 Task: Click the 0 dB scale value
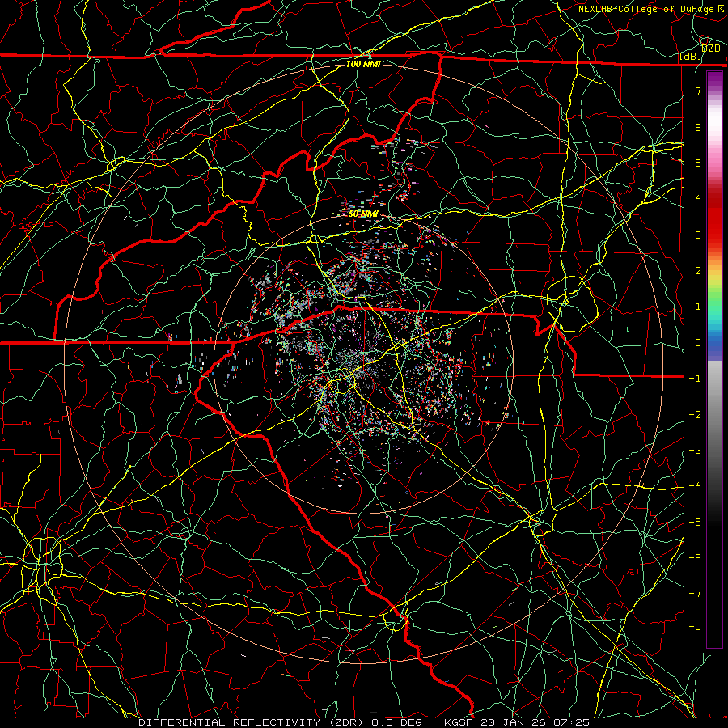click(698, 343)
